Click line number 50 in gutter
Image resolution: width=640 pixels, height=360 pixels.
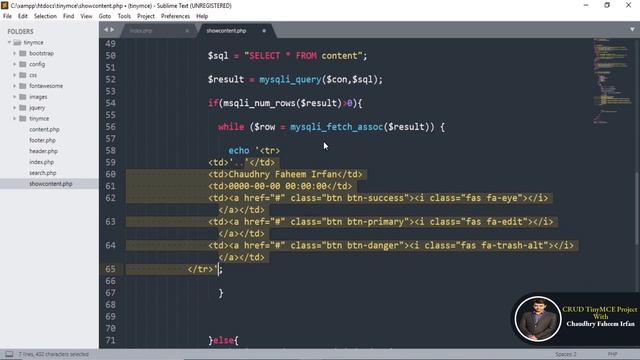110,56
